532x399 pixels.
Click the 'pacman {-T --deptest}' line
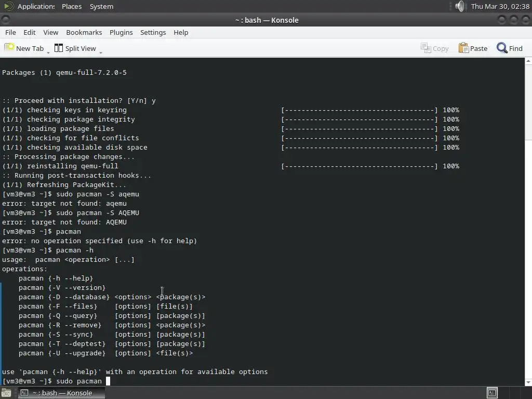coord(112,344)
